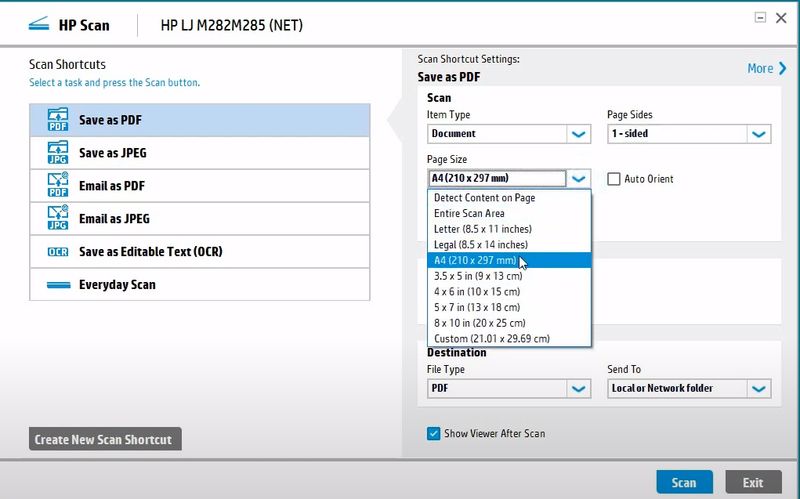Open the File Type dropdown arrow
The image size is (800, 499).
coord(578,389)
